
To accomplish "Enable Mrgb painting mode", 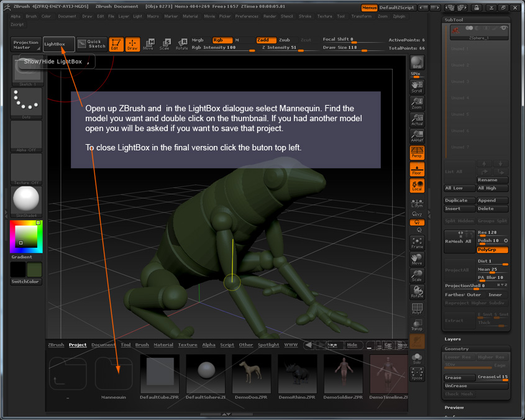I will pyautogui.click(x=198, y=40).
